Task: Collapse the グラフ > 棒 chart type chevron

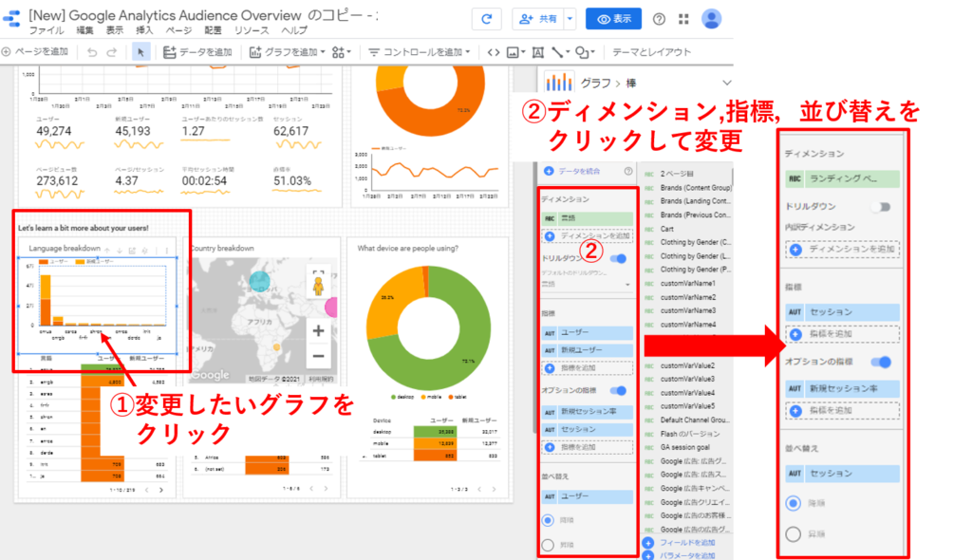Action: 726,83
